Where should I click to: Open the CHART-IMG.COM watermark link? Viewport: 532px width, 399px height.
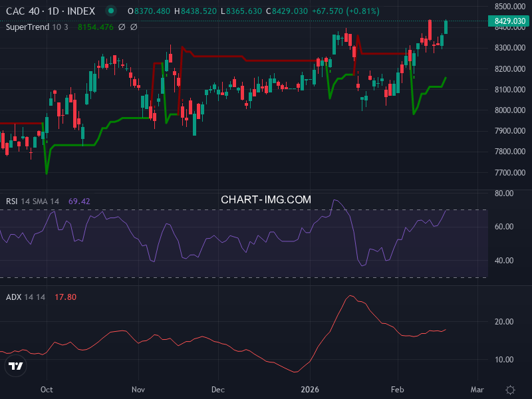(x=266, y=199)
